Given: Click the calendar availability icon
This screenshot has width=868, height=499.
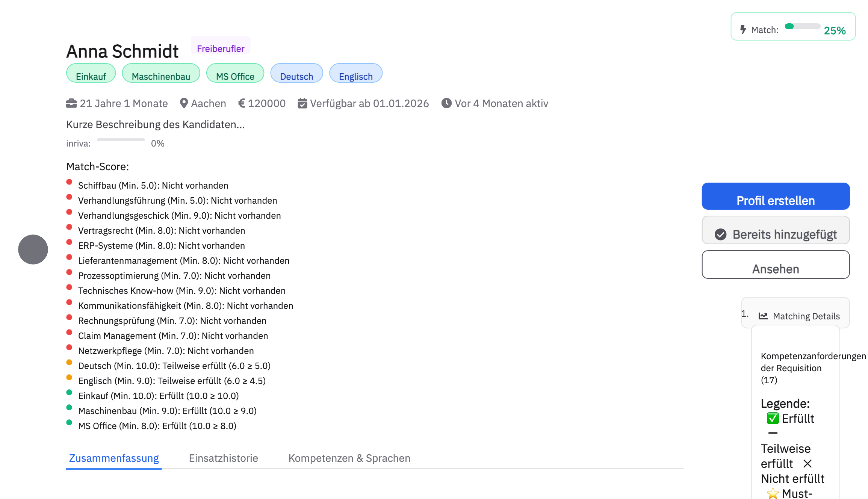Looking at the screenshot, I should 302,103.
